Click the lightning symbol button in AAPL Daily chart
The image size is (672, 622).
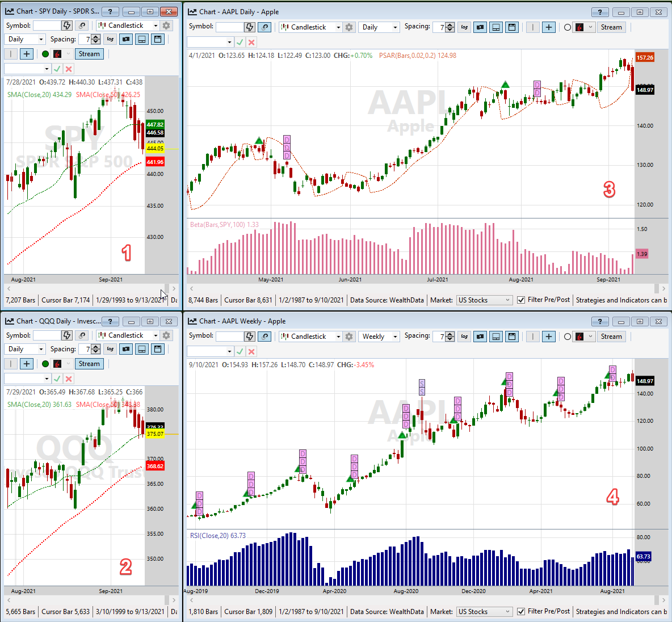tap(249, 27)
